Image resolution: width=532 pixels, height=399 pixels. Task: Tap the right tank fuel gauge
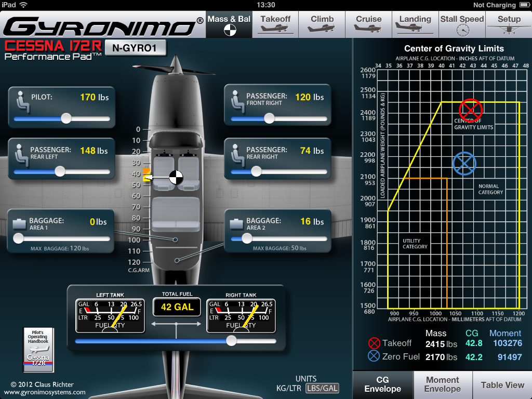click(x=241, y=315)
